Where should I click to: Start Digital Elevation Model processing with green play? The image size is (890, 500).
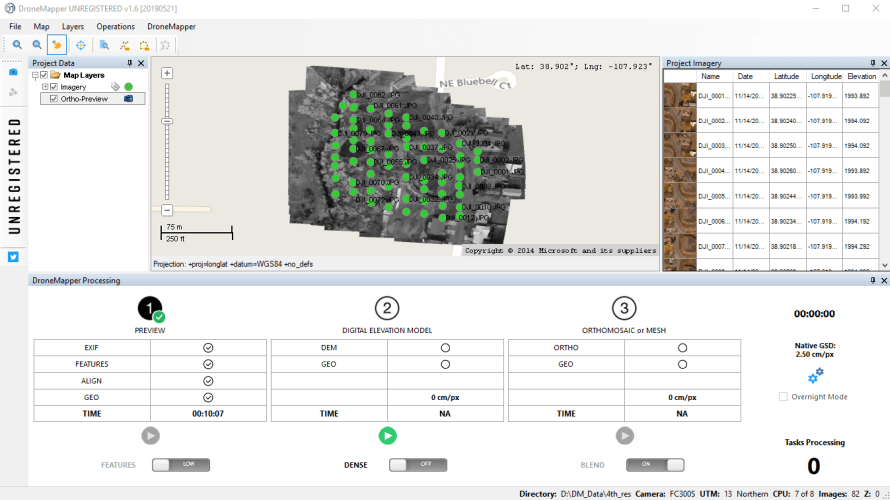[x=388, y=436]
